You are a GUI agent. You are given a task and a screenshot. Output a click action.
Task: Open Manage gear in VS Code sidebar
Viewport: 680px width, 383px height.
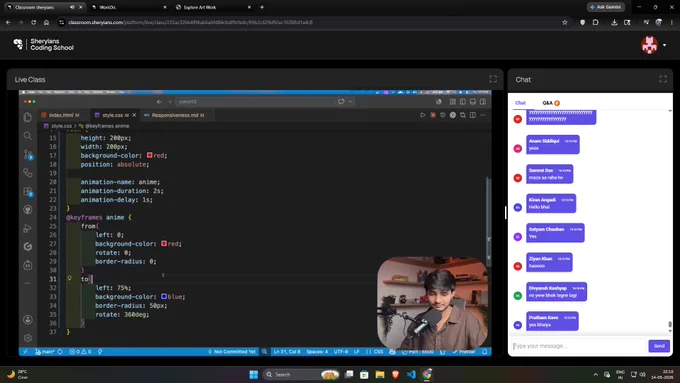[28, 338]
